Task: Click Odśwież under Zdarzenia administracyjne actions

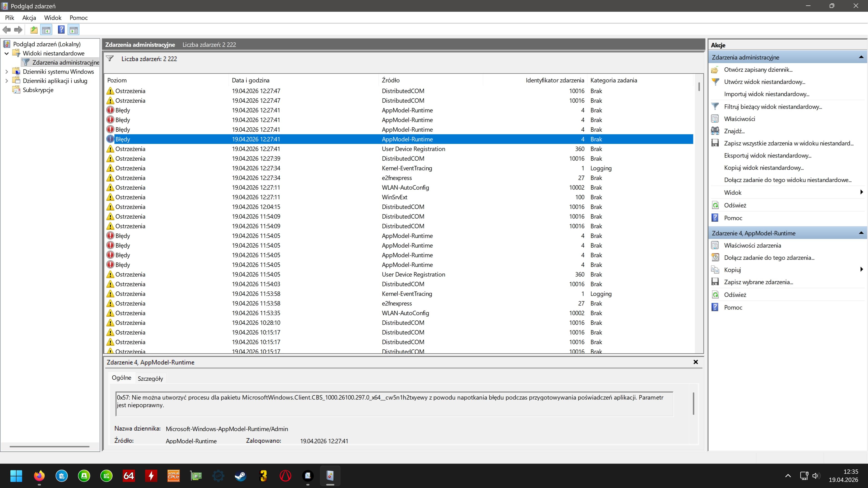Action: pyautogui.click(x=735, y=205)
